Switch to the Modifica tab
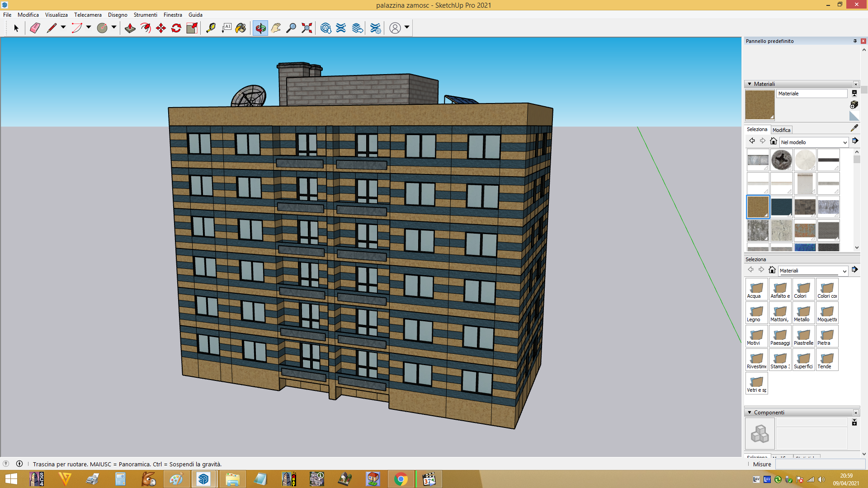868x488 pixels. (781, 130)
